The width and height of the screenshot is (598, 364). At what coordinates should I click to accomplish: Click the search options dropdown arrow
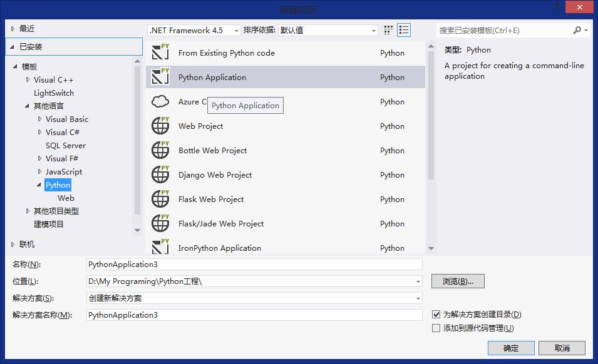click(x=586, y=30)
